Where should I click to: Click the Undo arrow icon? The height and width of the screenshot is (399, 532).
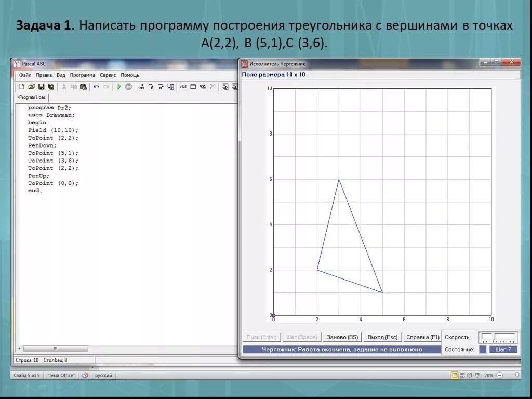(96, 87)
